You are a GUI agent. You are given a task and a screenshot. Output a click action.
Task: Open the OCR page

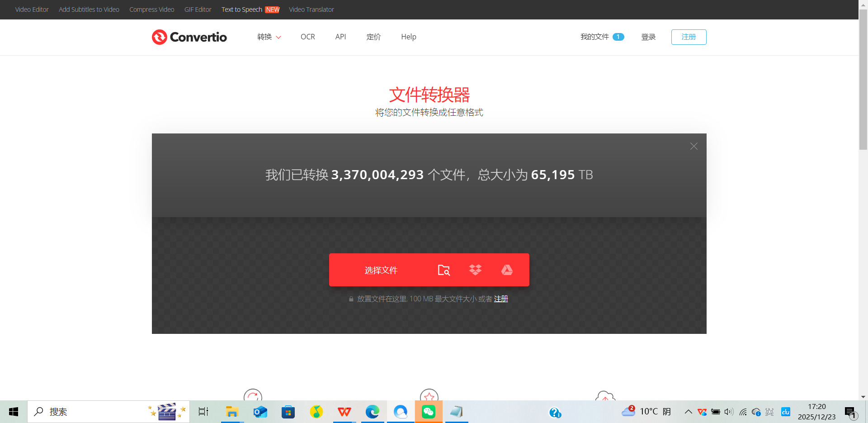[x=308, y=37]
